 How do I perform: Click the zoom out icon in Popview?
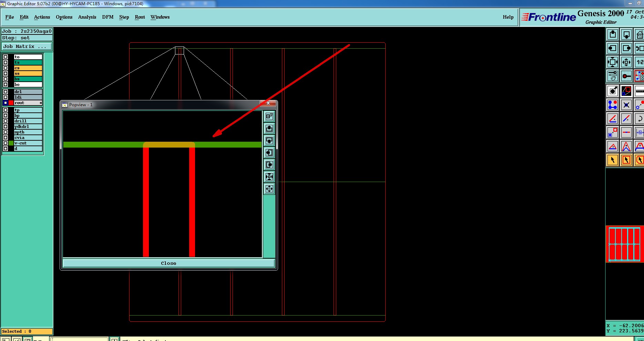(269, 189)
